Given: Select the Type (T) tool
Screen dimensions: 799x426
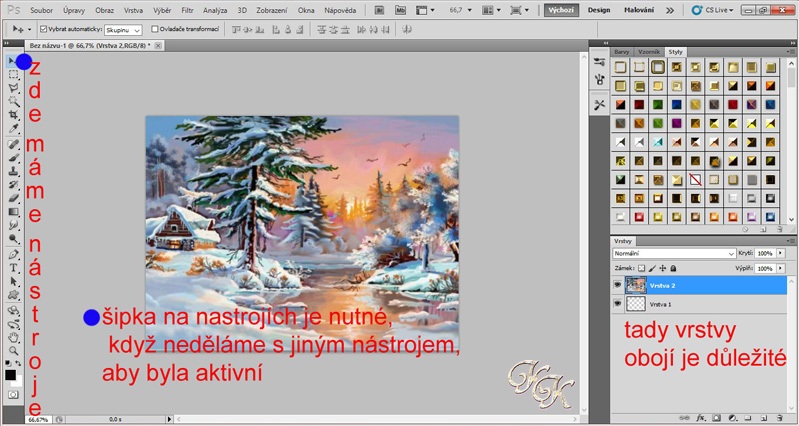Looking at the screenshot, I should (13, 268).
